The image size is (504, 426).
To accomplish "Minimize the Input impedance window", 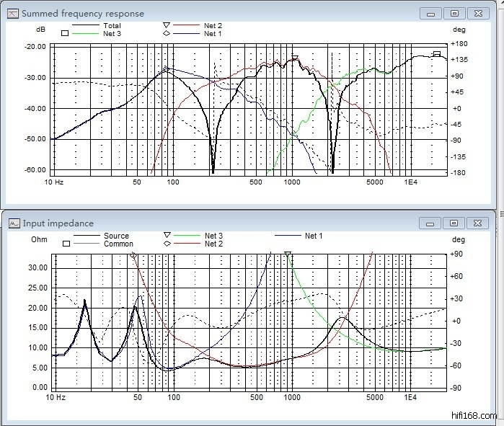I will coord(431,223).
